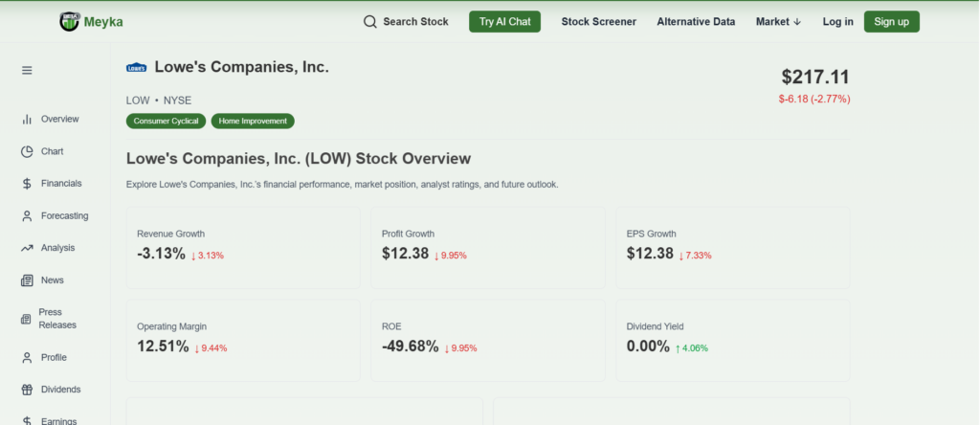This screenshot has height=425, width=980.
Task: Click the Financials dollar icon
Action: click(x=27, y=184)
